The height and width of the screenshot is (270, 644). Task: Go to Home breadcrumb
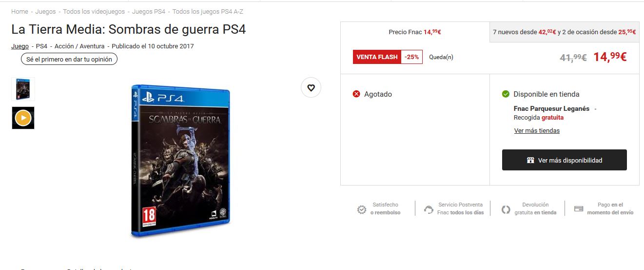coord(20,11)
